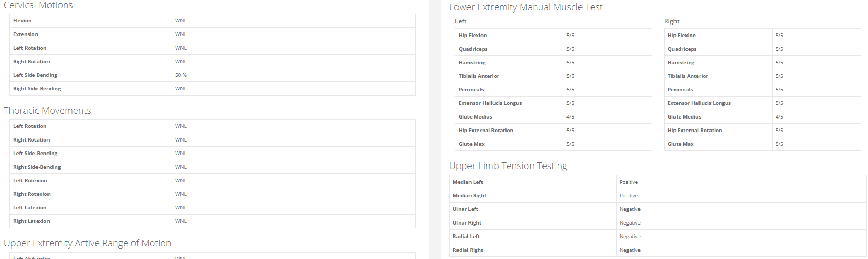Screen dimensions: 868x259
Task: Click the Right Tibialis Anterior row label
Action: (688, 76)
